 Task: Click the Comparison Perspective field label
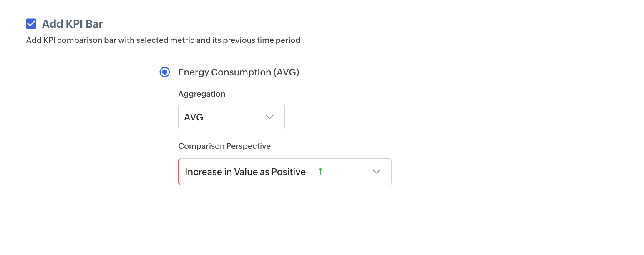click(x=224, y=146)
